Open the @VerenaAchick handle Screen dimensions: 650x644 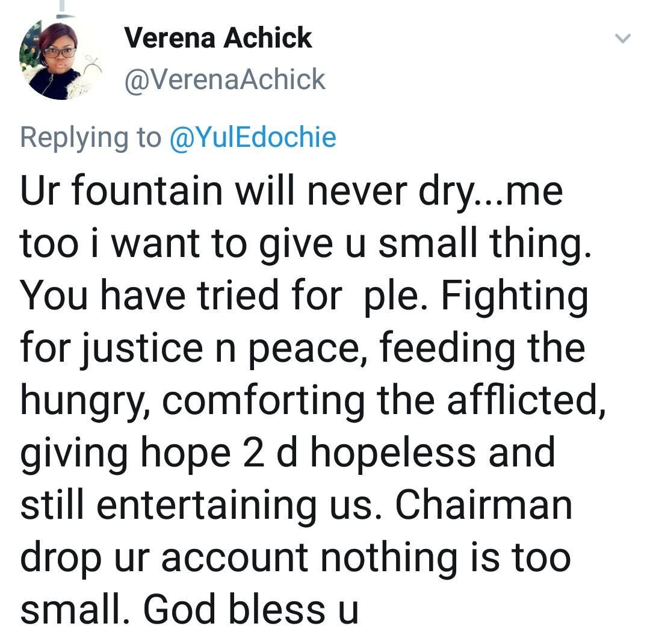pos(224,79)
